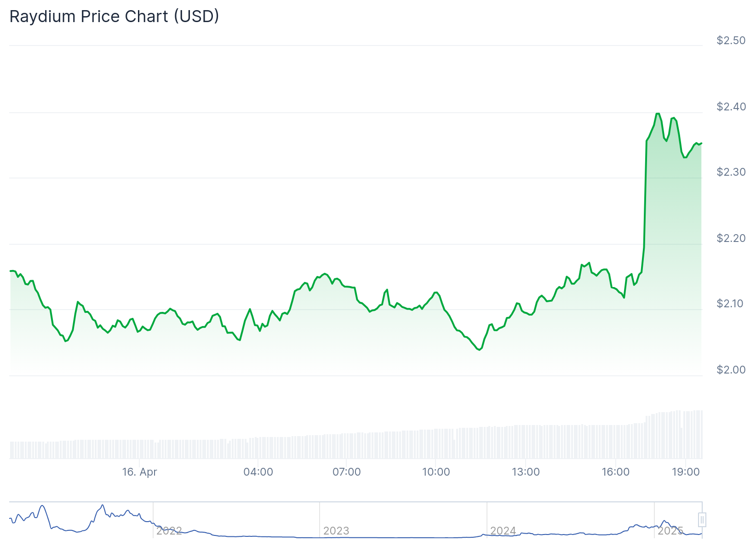Click the $2.40 price axis label
Image resolution: width=756 pixels, height=552 pixels.
click(x=731, y=107)
